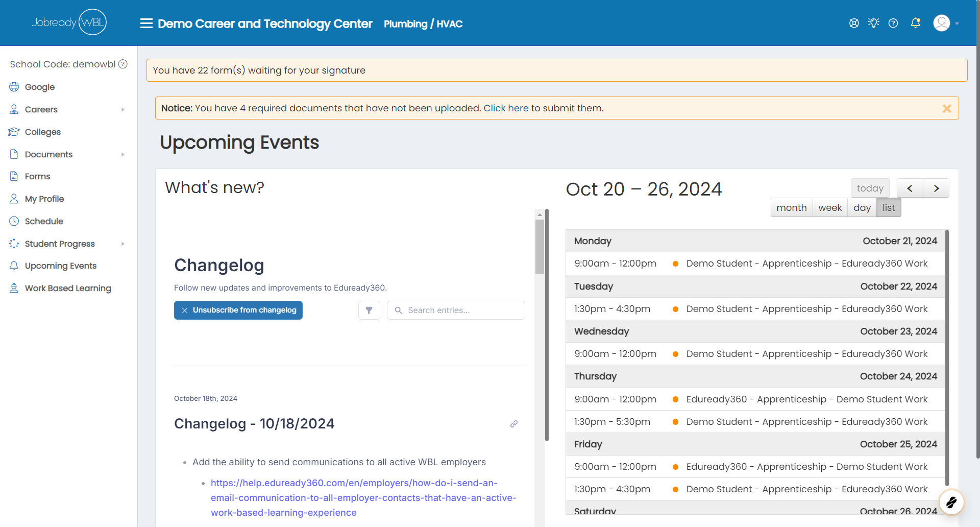This screenshot has height=527, width=980.
Task: Click the Tuesday October 22, 2024 header
Action: 756,286
